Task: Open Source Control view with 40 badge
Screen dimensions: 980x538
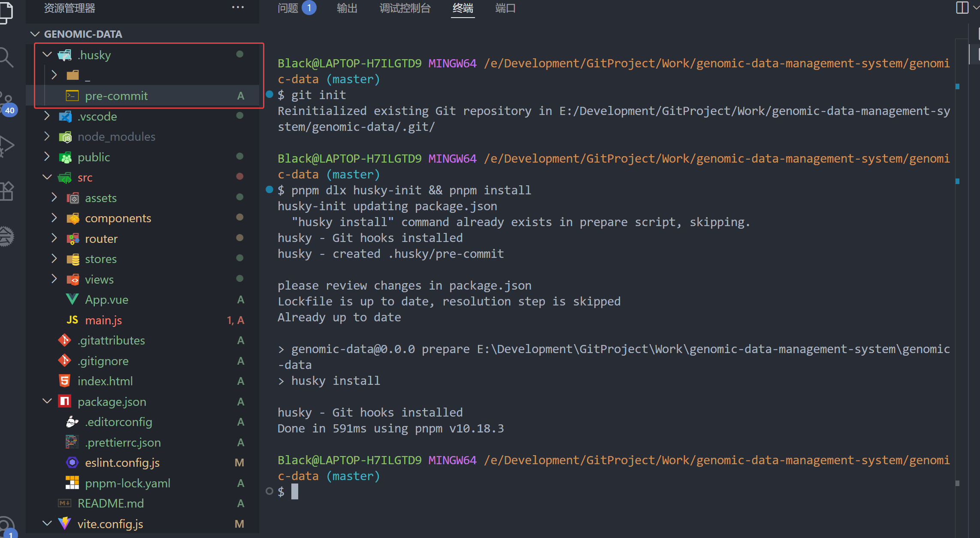Action: click(x=6, y=103)
